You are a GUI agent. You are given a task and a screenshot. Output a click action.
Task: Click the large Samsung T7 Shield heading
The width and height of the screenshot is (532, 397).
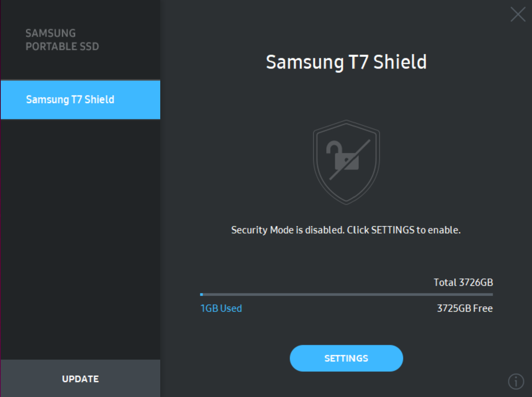(x=346, y=62)
